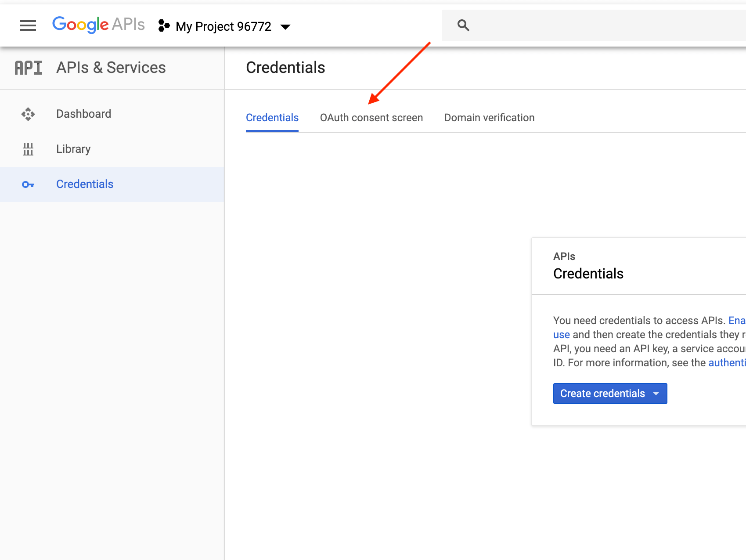The image size is (746, 560).
Task: Click the project hexagon icon
Action: (x=164, y=26)
